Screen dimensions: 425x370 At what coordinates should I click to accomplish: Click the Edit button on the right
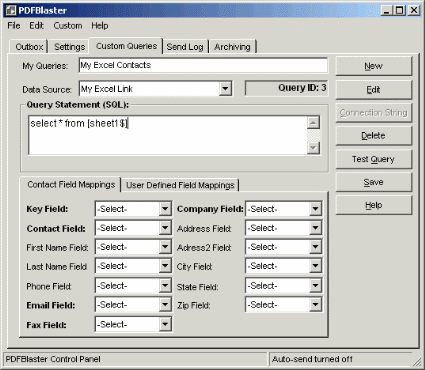(x=373, y=89)
